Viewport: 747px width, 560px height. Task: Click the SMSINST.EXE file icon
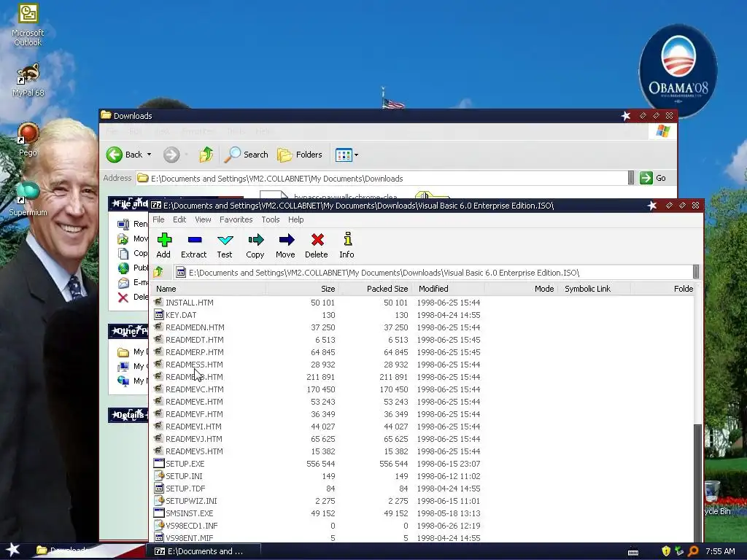(158, 513)
